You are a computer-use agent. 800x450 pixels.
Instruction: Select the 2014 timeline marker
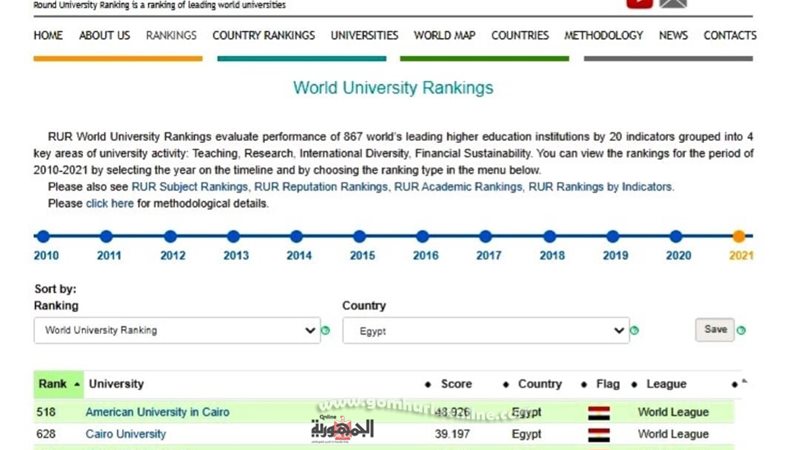296,236
